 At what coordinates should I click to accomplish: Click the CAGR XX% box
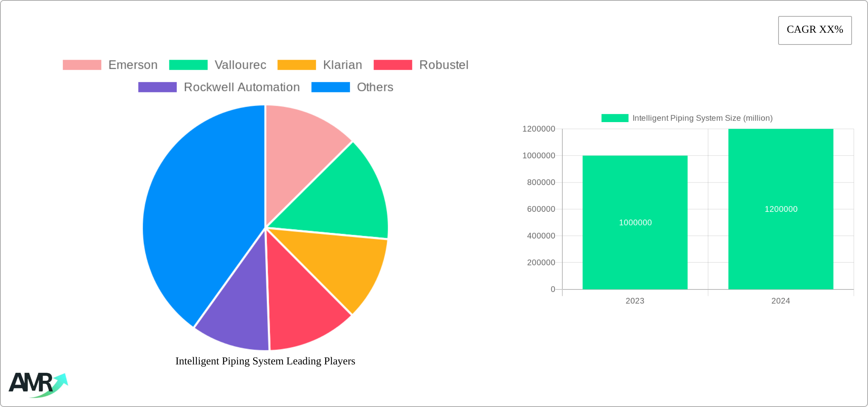[815, 30]
